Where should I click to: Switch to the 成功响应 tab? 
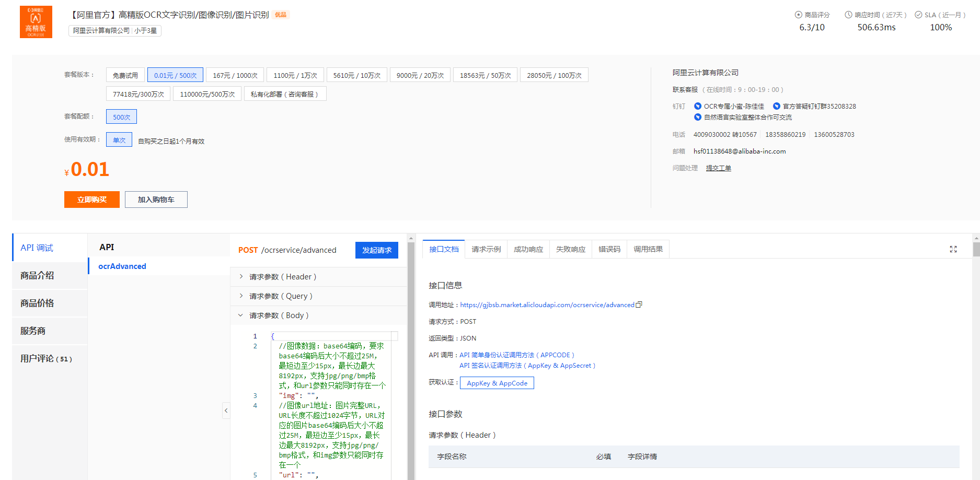pos(528,249)
